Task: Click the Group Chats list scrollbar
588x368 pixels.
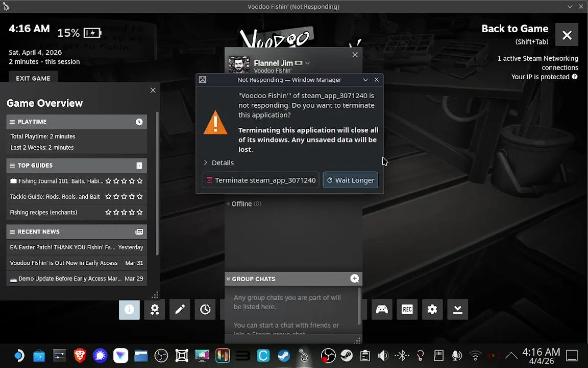Action: pos(359,306)
